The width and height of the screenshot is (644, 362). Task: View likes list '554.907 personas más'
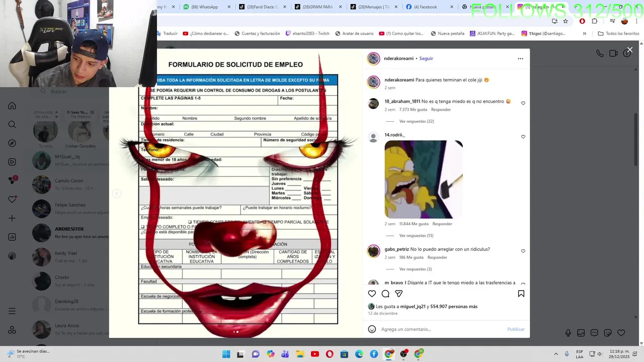(454, 306)
